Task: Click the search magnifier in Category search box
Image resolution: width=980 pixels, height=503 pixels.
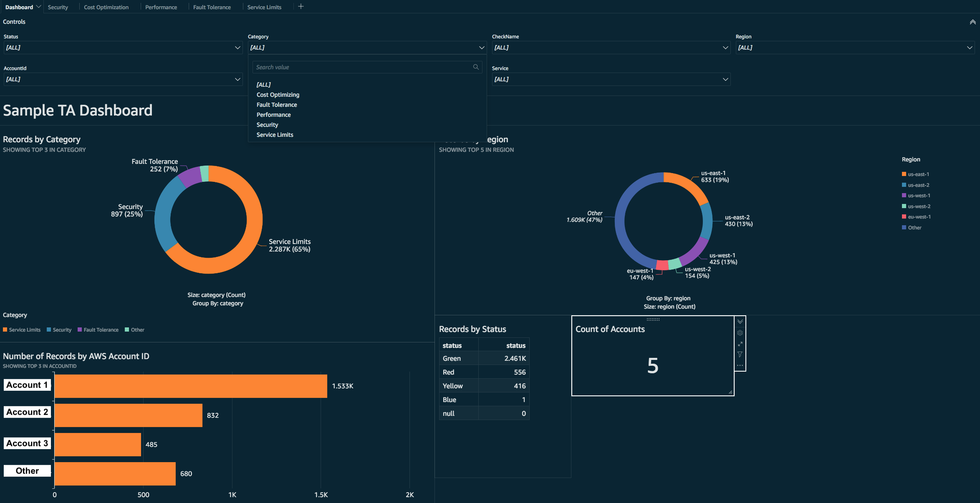Action: pos(476,67)
